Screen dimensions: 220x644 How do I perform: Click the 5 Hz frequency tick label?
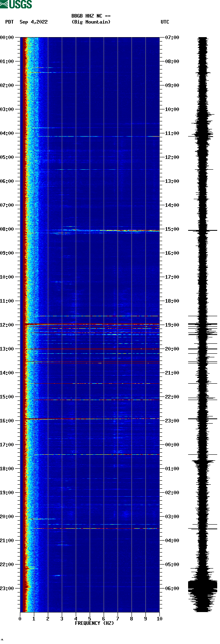[90, 619]
